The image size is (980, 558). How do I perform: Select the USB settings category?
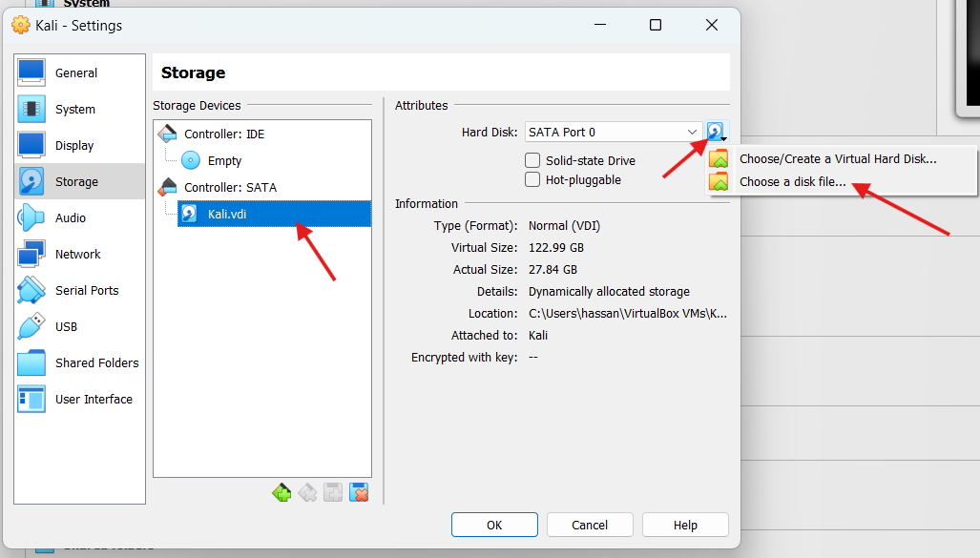(x=79, y=327)
